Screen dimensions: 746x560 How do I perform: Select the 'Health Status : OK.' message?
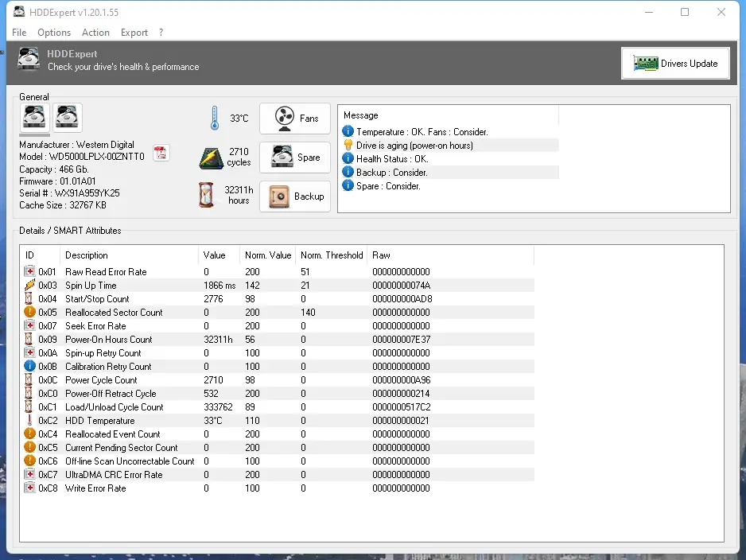[x=392, y=159]
